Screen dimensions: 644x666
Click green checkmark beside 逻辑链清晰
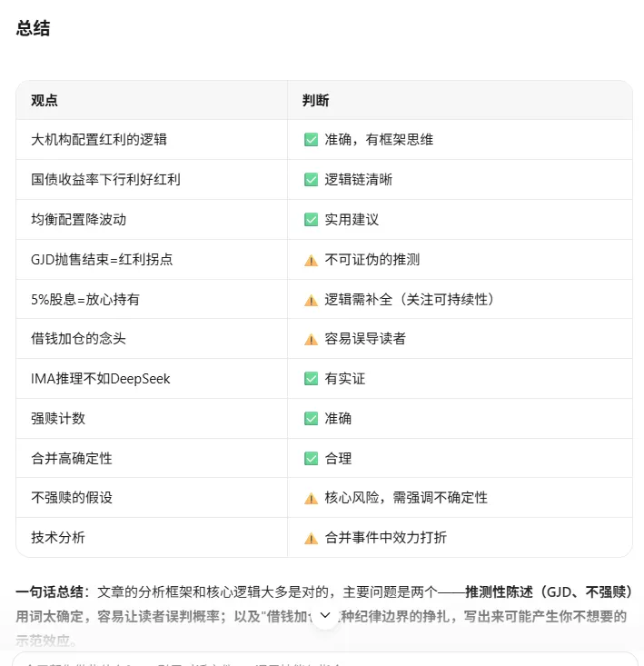tap(312, 180)
